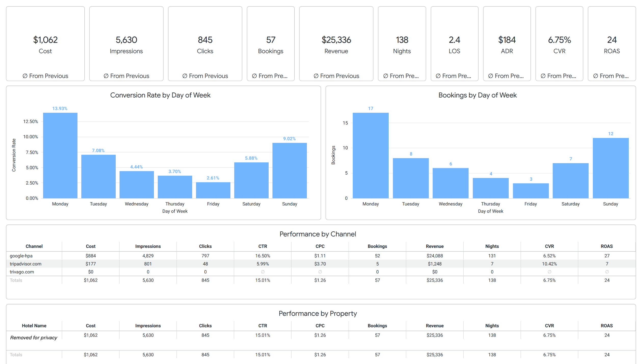
Task: Select Friday 2.61% conversion rate bar
Action: pos(213,190)
